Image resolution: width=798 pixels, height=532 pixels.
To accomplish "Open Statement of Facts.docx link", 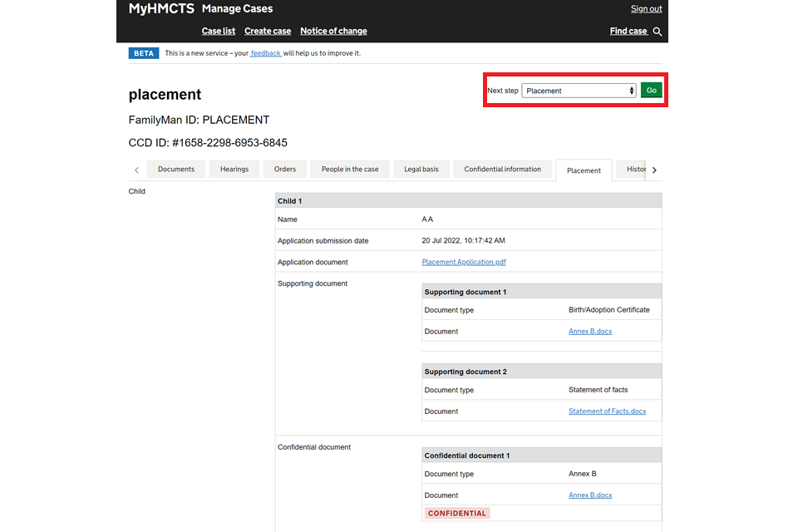I will [x=607, y=411].
